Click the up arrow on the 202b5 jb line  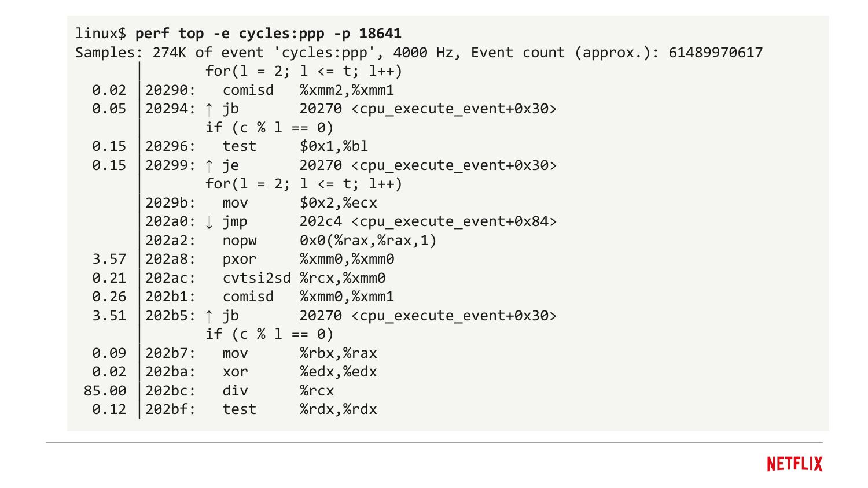click(209, 316)
